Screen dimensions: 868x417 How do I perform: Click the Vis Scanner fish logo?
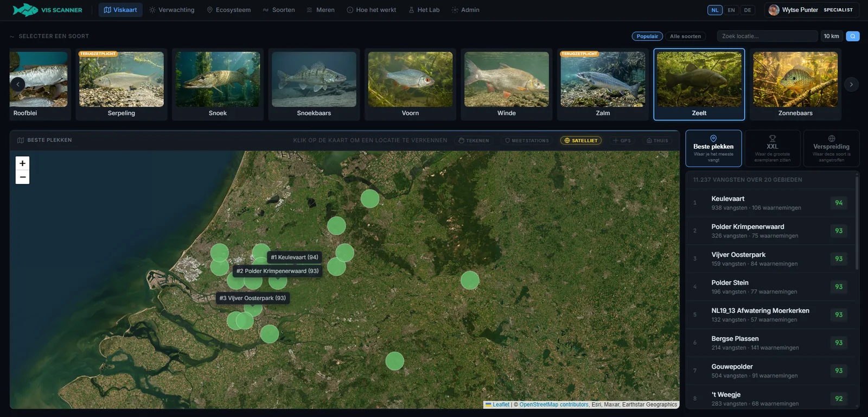click(25, 10)
